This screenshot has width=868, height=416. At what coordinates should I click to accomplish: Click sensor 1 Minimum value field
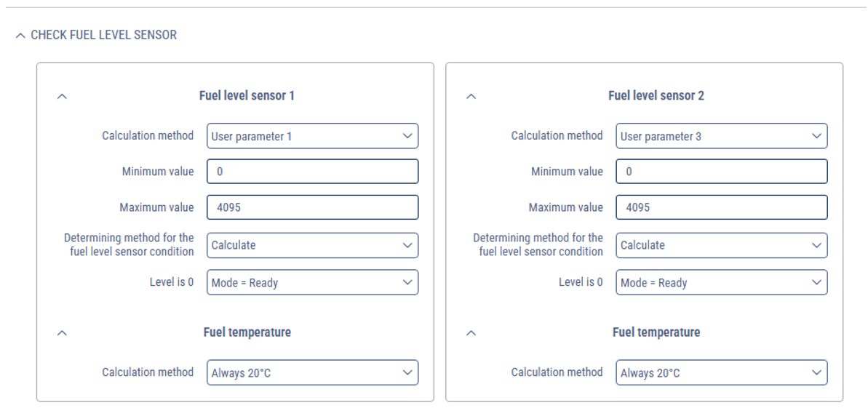click(x=312, y=172)
